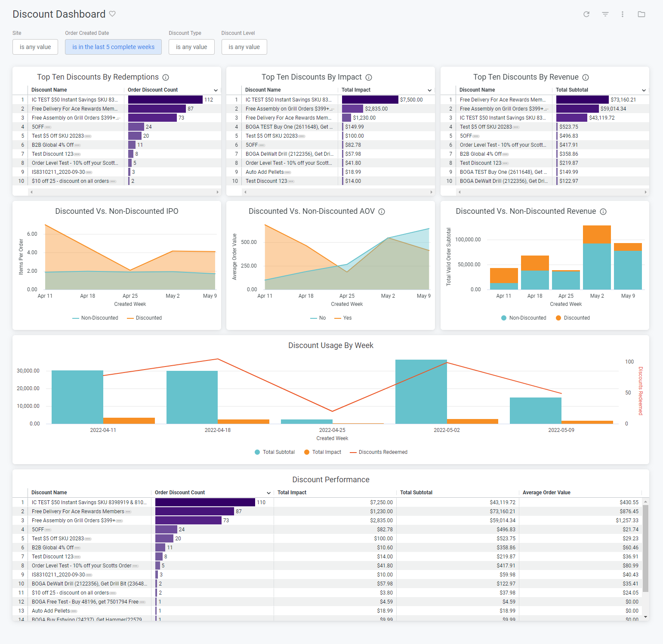Screen dimensions: 663x644
Task: Click Discount Performance vertical scrollbar thumb
Action: tap(645, 548)
